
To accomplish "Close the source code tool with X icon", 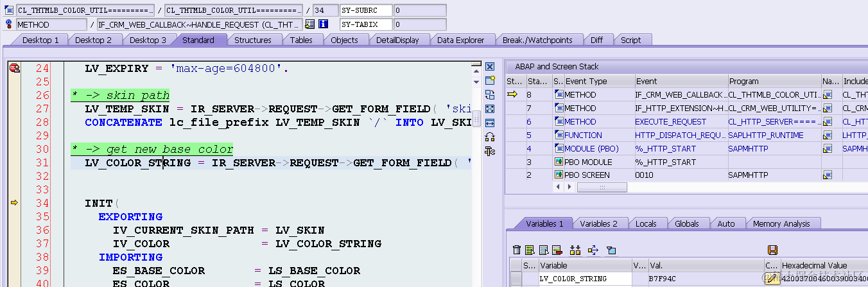I will click(x=490, y=67).
